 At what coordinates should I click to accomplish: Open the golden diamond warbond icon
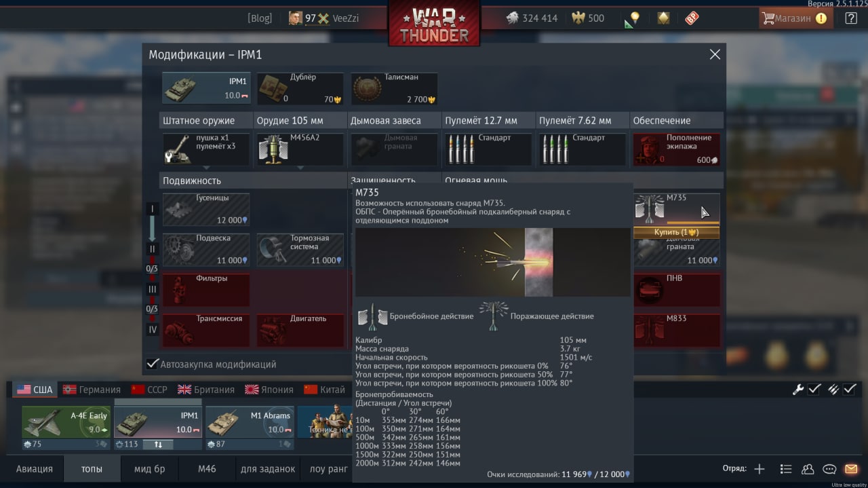663,18
